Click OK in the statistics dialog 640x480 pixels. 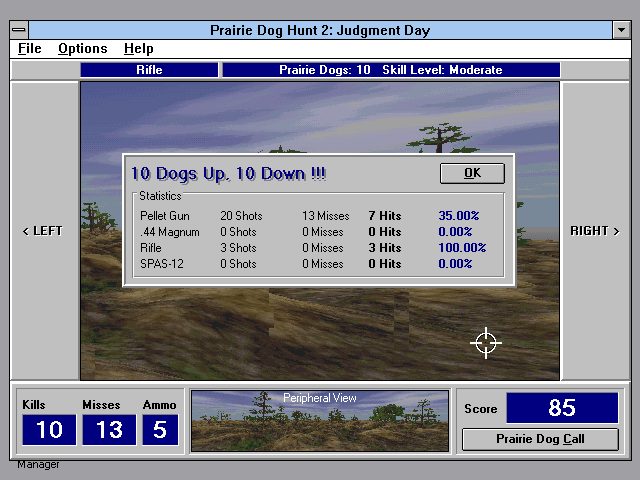pyautogui.click(x=472, y=173)
